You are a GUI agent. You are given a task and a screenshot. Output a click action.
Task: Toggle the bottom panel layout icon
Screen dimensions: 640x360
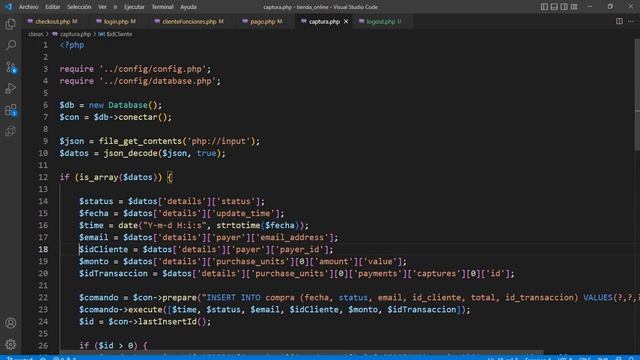click(554, 7)
